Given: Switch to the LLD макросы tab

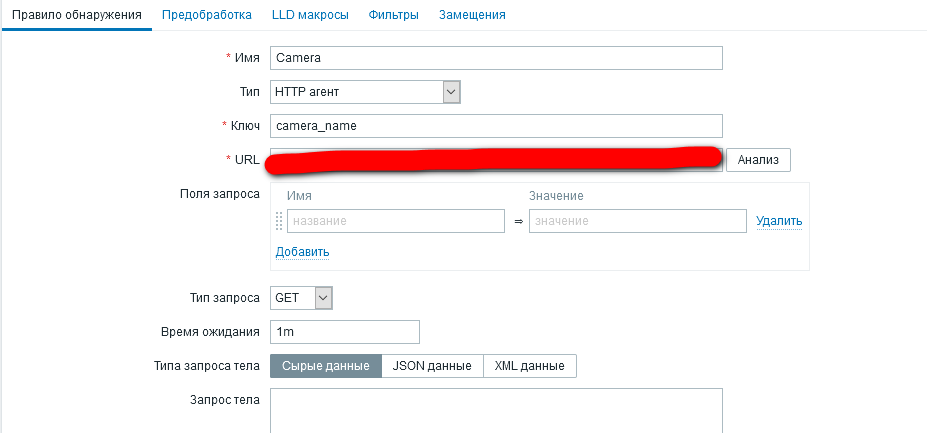Looking at the screenshot, I should click(310, 15).
